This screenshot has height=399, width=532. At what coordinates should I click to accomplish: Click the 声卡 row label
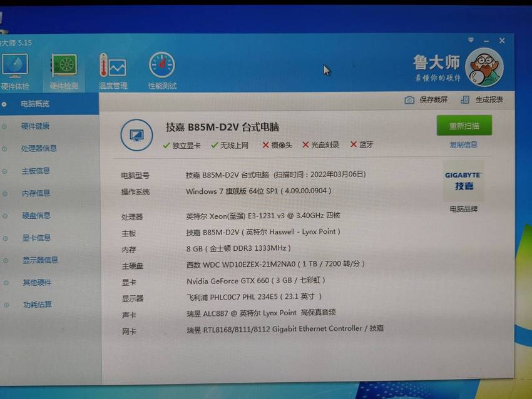click(x=130, y=315)
